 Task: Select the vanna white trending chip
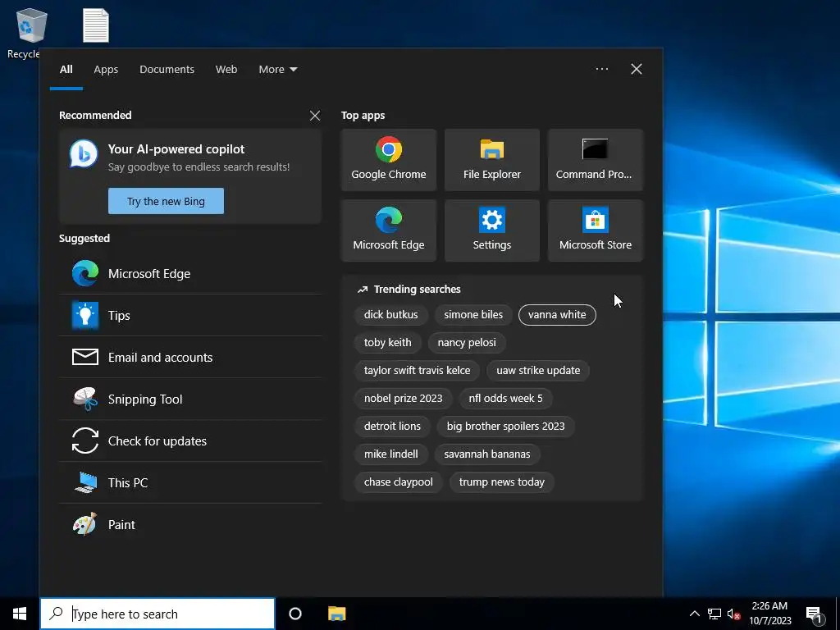coord(557,314)
